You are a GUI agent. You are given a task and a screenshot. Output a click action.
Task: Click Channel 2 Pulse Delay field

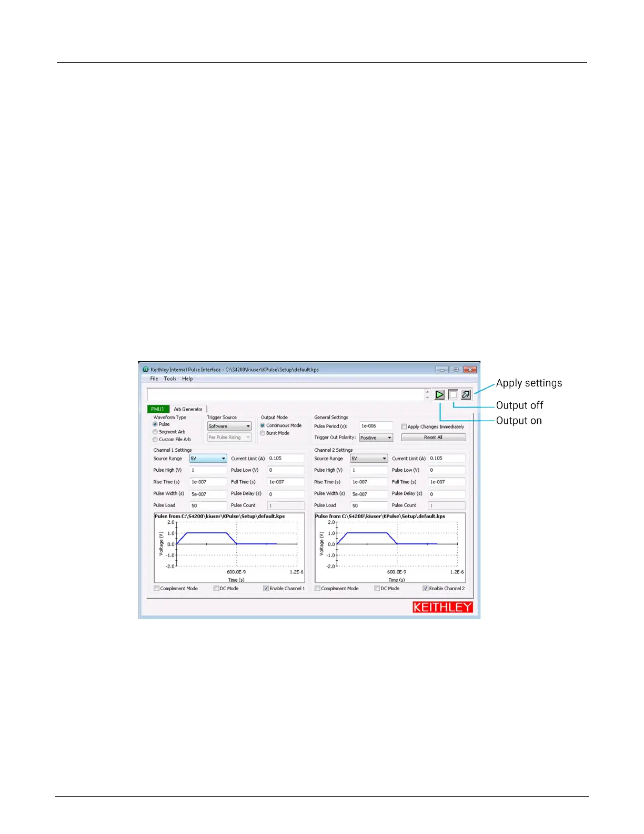pyautogui.click(x=447, y=494)
